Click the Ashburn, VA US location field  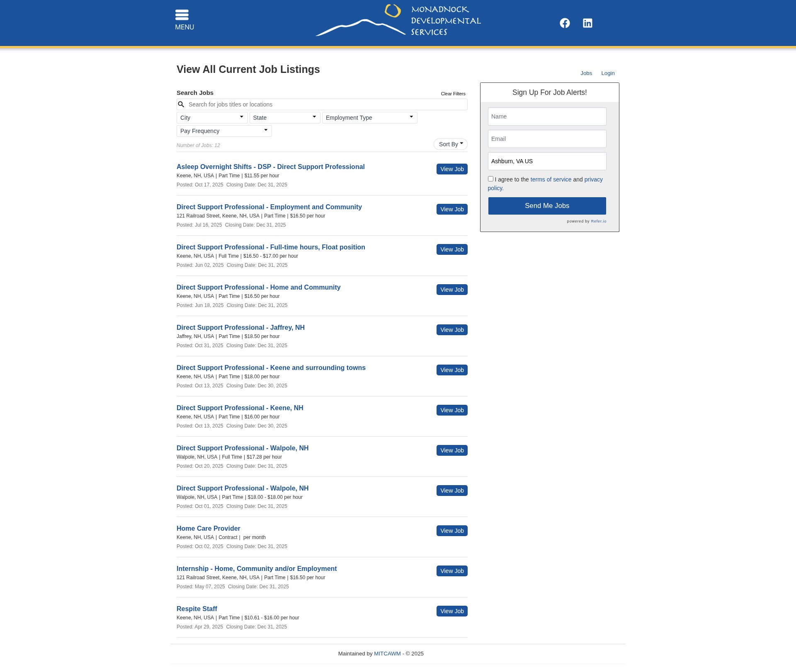(547, 161)
